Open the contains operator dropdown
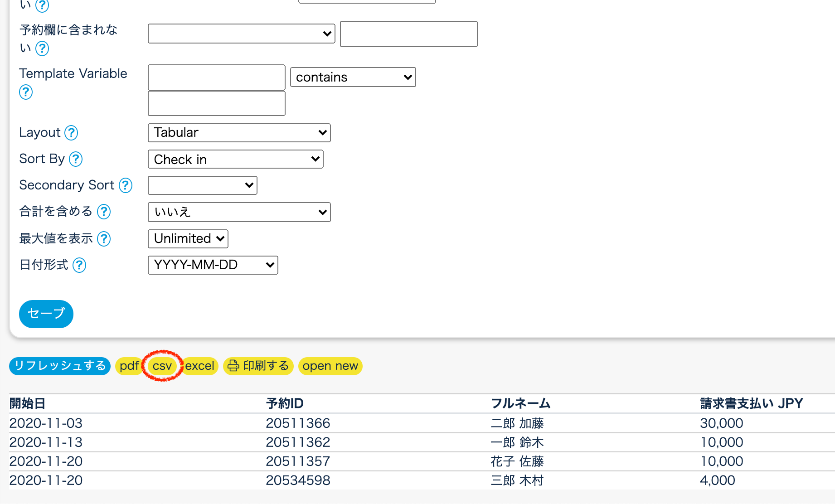The height and width of the screenshot is (504, 835). [x=353, y=77]
